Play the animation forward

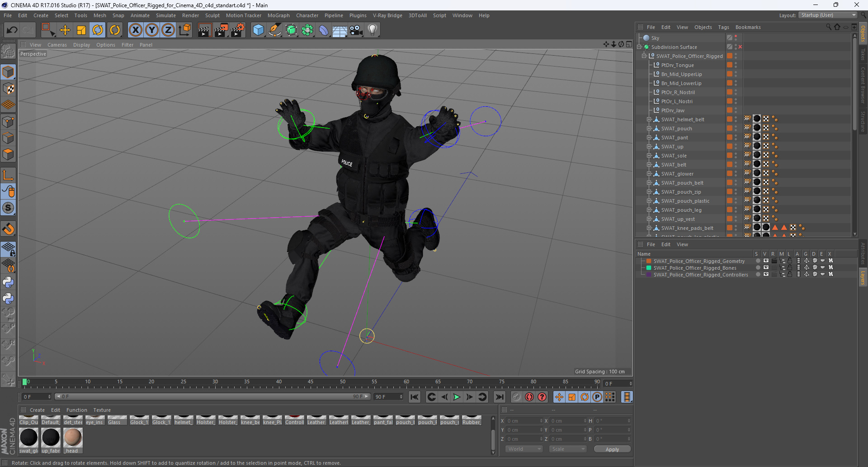[457, 397]
